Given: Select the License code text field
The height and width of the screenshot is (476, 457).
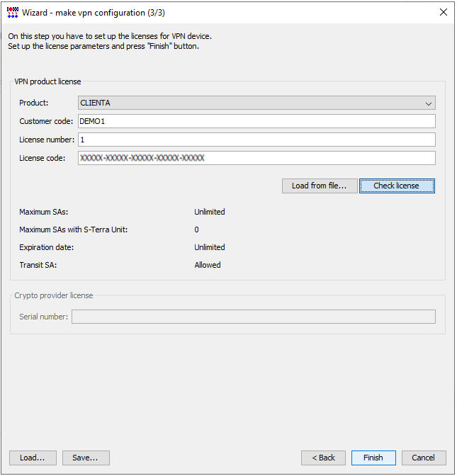Looking at the screenshot, I should coord(256,158).
